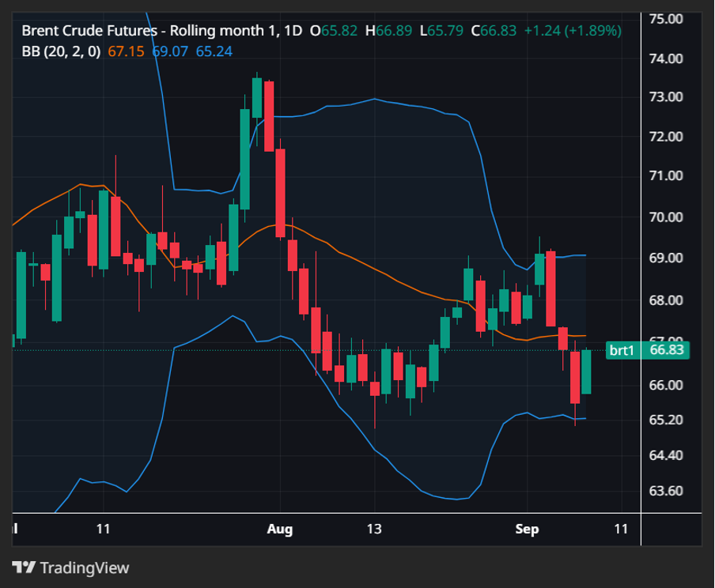Select the Sep label on time axis
Viewport: 715px width, 588px height.
click(x=527, y=529)
